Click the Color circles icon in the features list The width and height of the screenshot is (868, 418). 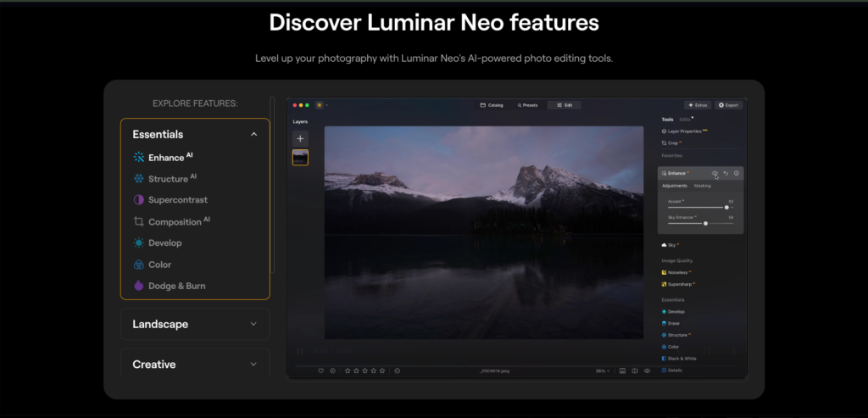tap(139, 265)
